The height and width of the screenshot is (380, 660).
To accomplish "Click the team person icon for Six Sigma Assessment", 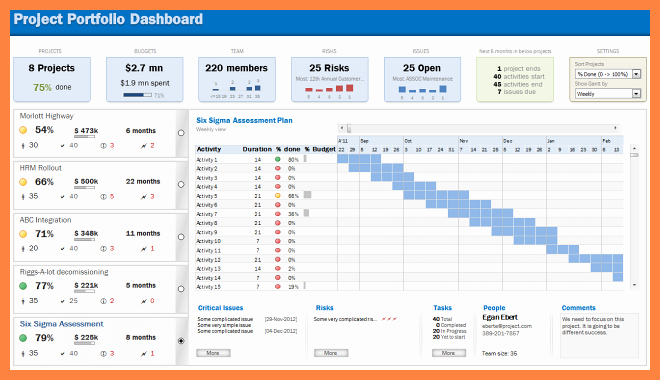I will pyautogui.click(x=23, y=353).
